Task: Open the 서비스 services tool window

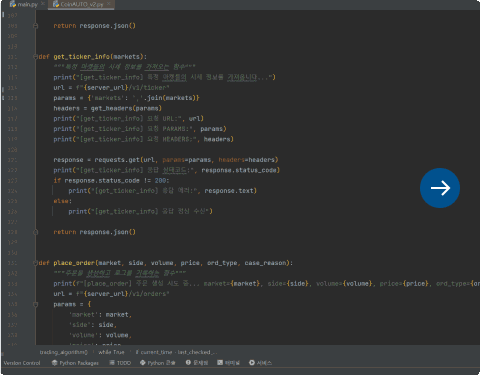Action: click(260, 363)
